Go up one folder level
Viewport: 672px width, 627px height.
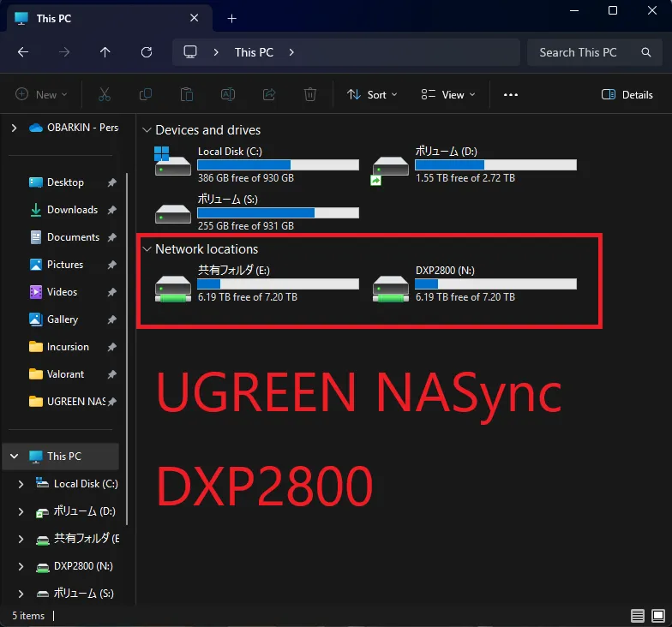click(x=105, y=52)
